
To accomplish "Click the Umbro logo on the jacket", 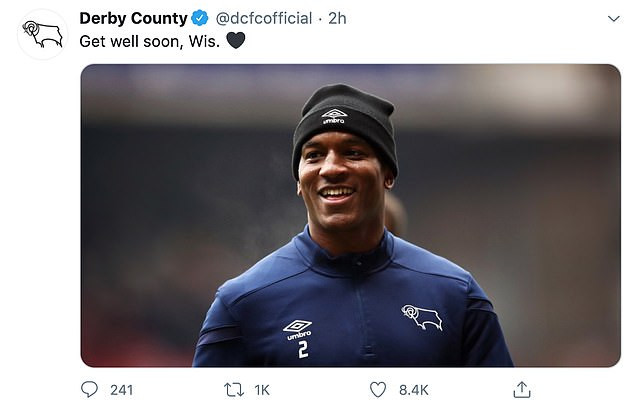I will coord(297,330).
